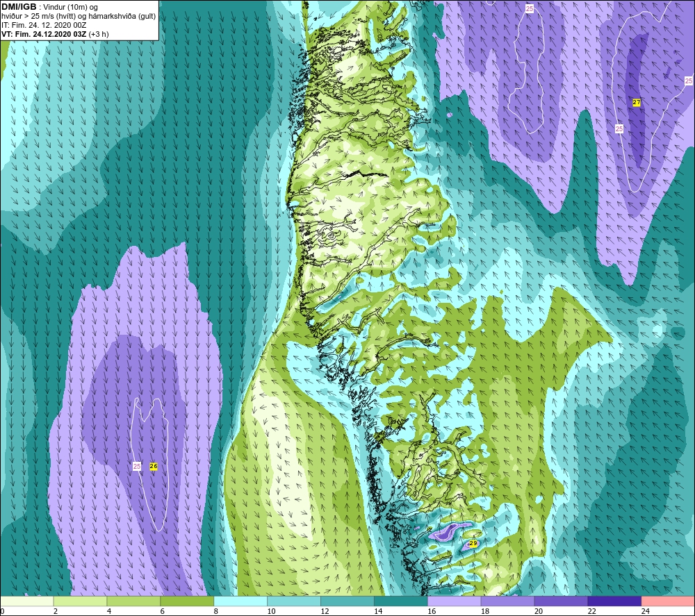695x616 pixels.
Task: Click the legend scale number 16
Action: click(432, 611)
